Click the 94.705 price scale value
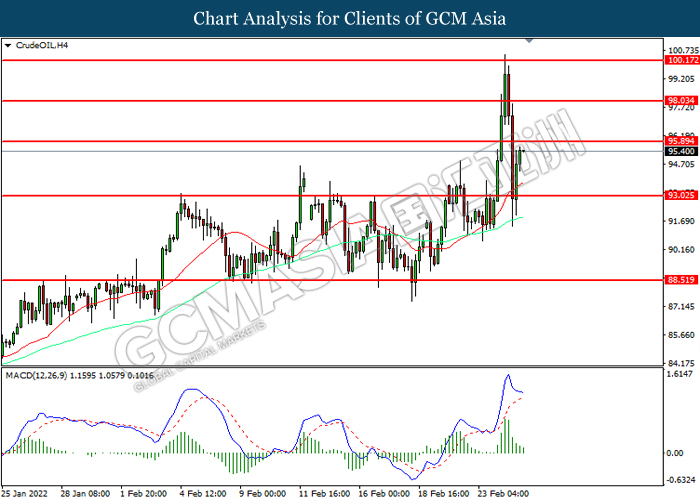Viewport: 700px width, 500px height. (682, 164)
